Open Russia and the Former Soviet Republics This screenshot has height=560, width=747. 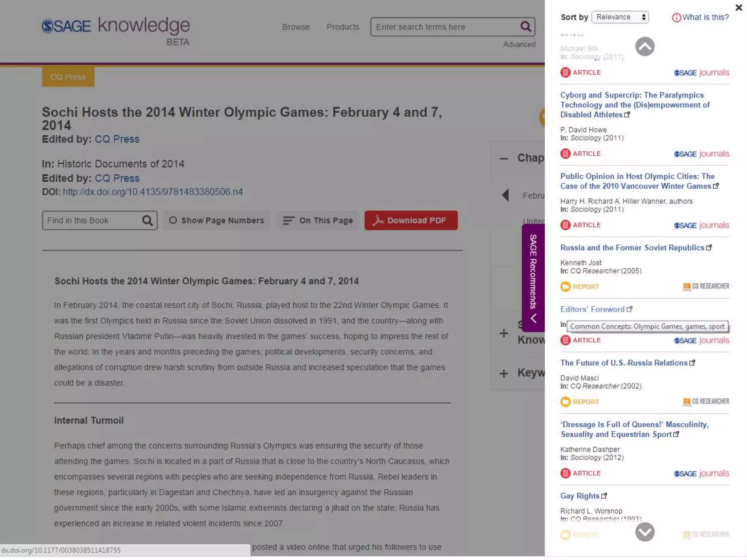pos(632,248)
